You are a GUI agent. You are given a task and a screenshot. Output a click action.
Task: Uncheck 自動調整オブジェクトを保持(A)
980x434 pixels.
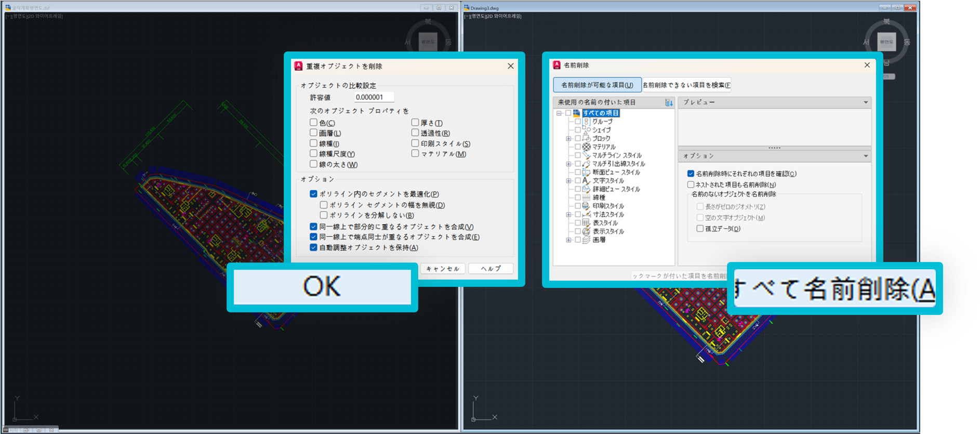tap(313, 247)
